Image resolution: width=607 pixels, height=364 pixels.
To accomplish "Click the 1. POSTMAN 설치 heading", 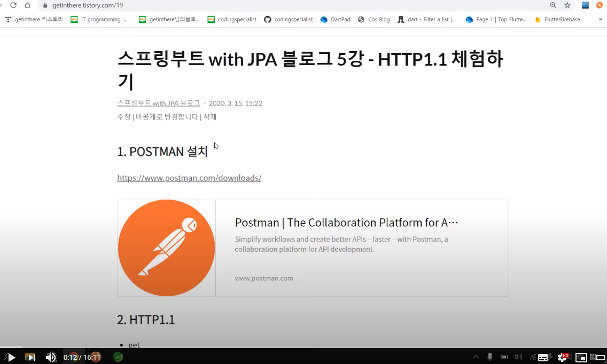I will pos(162,152).
